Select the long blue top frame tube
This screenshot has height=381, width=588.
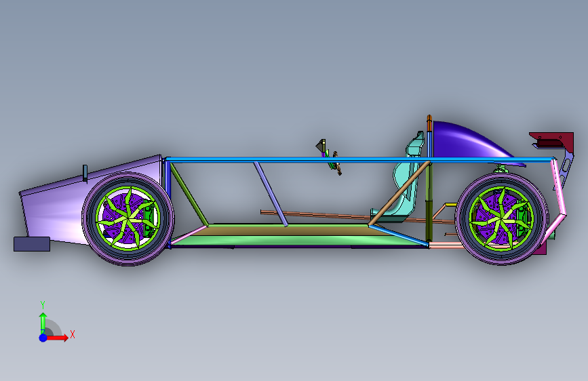[360, 160]
